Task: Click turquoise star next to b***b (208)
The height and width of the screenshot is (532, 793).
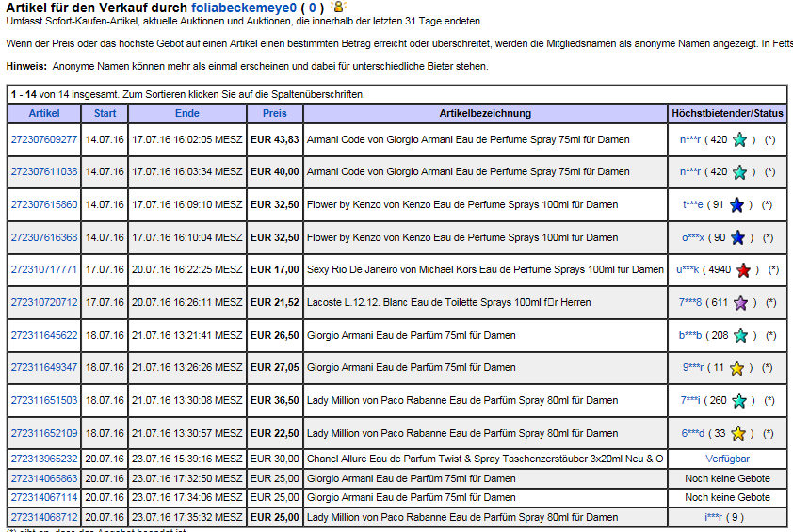Action: tap(741, 336)
